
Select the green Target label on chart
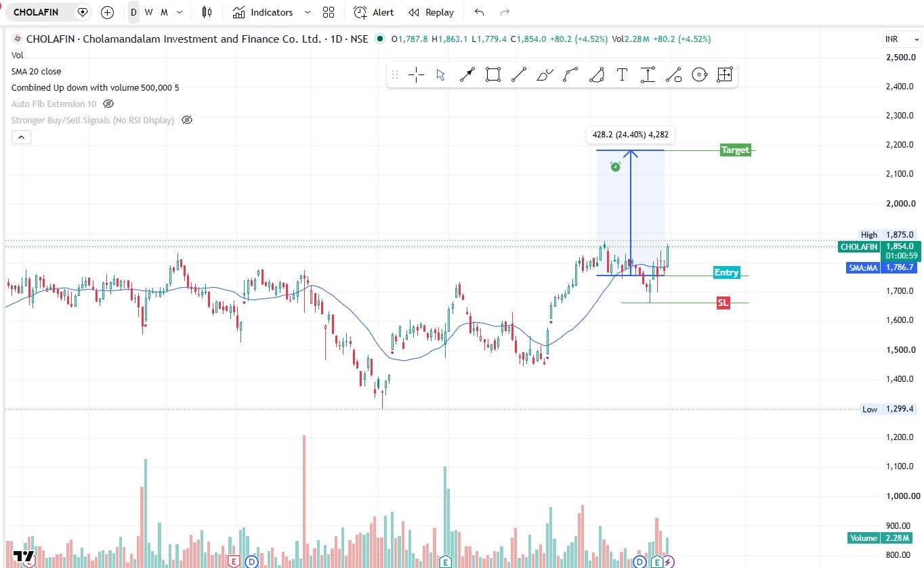[x=735, y=150]
